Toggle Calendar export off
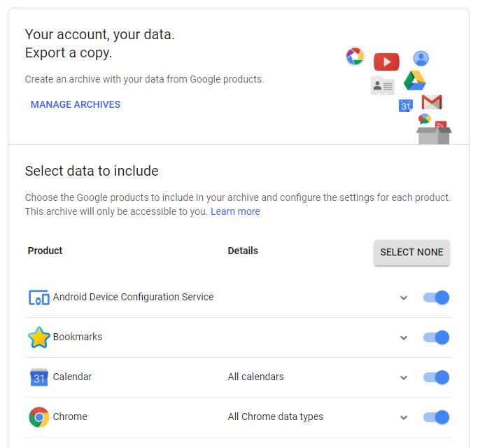 tap(436, 377)
